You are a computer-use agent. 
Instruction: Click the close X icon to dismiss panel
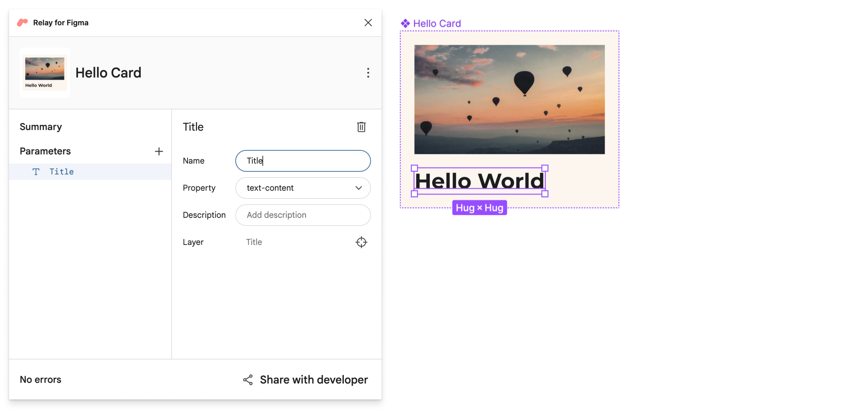tap(368, 23)
